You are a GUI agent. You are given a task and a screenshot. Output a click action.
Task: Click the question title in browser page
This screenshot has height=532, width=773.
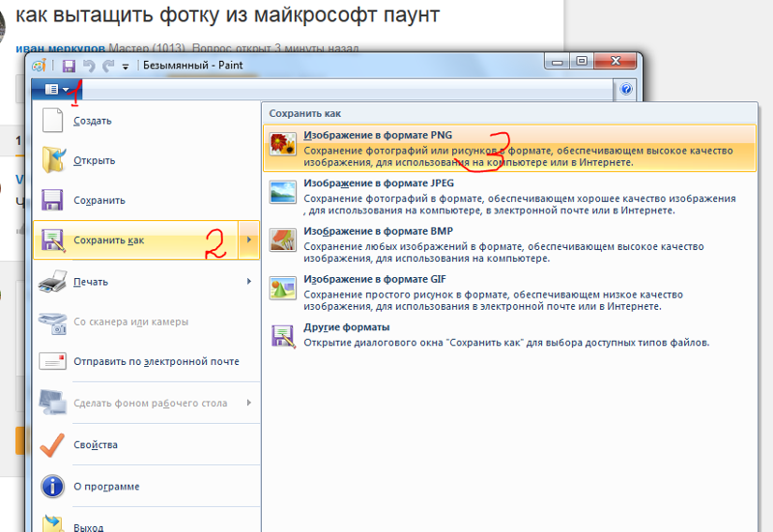(227, 14)
